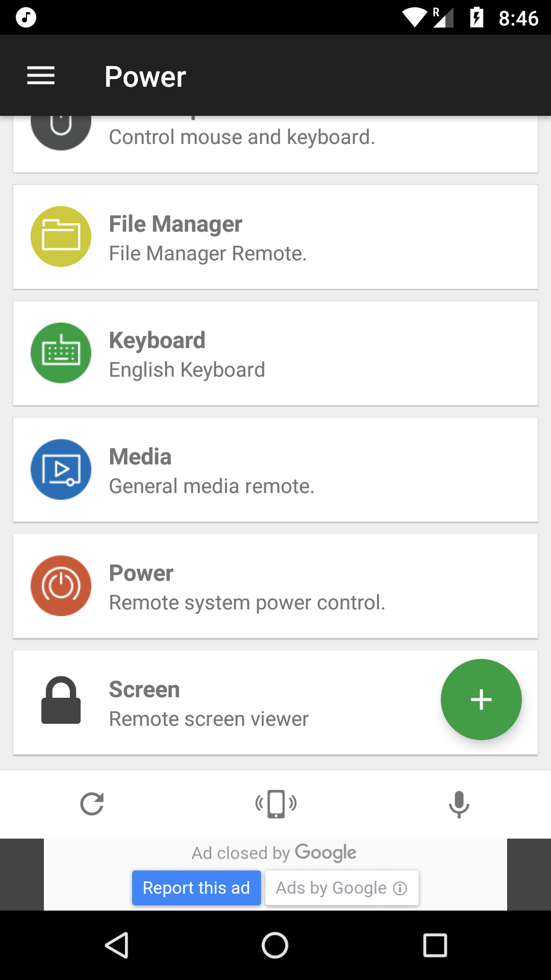Viewport: 551px width, 980px height.
Task: Tap the yellow File Manager folder icon
Action: 61,236
